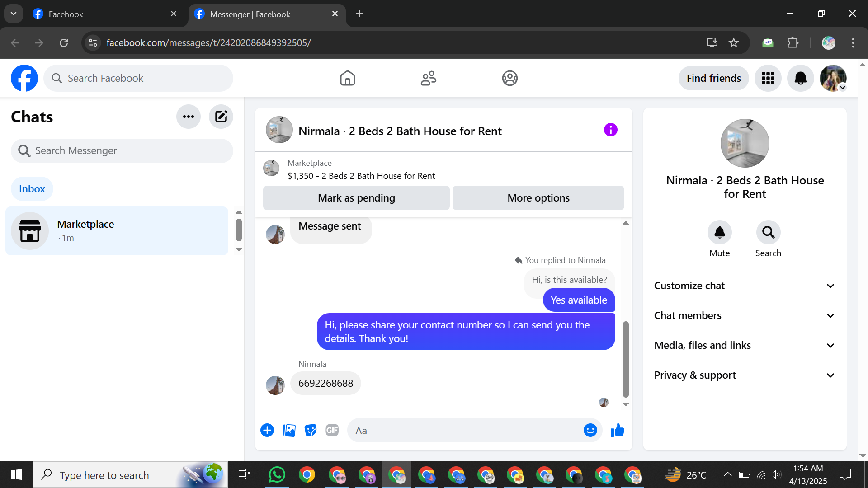
Task: Mute this conversation with bell icon
Action: tap(719, 232)
